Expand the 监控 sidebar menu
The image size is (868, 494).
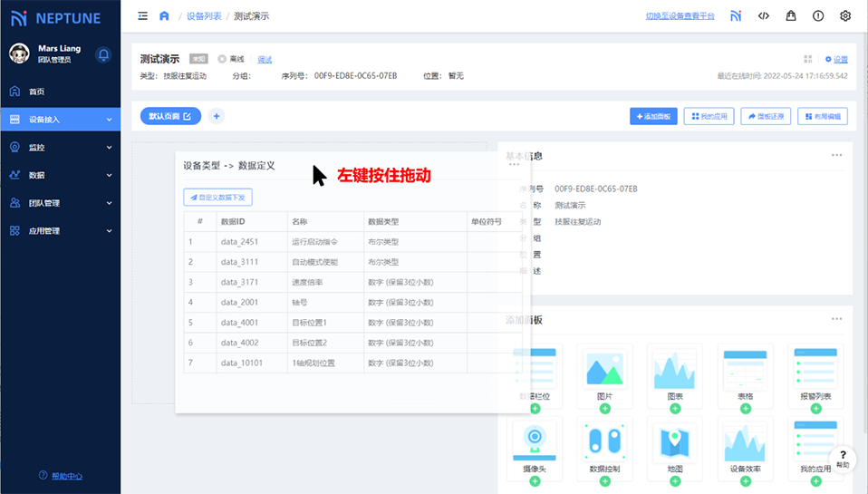[60, 147]
